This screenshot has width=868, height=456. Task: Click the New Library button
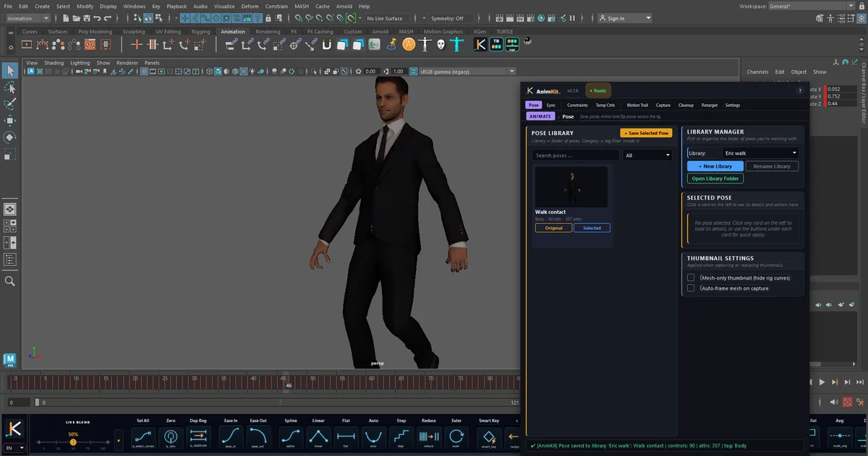pyautogui.click(x=715, y=166)
